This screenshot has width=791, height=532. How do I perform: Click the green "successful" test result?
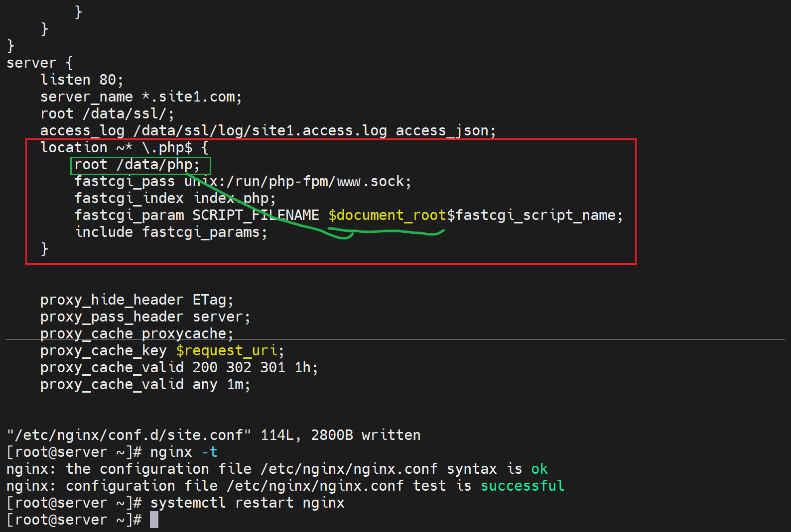(522, 486)
